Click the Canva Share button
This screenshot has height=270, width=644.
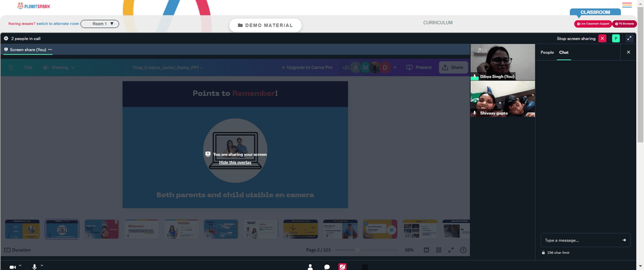[x=453, y=68]
